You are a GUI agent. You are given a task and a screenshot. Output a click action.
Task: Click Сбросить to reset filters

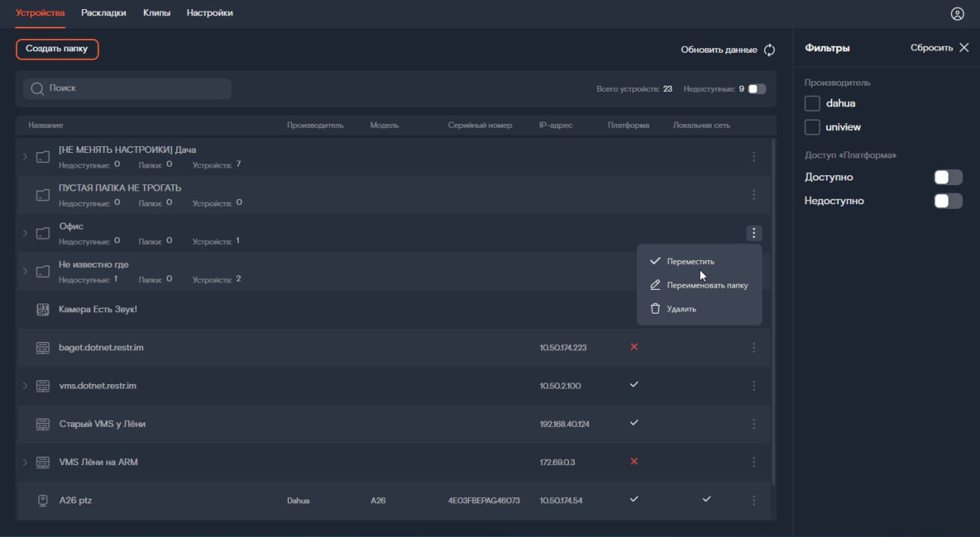[x=932, y=47]
